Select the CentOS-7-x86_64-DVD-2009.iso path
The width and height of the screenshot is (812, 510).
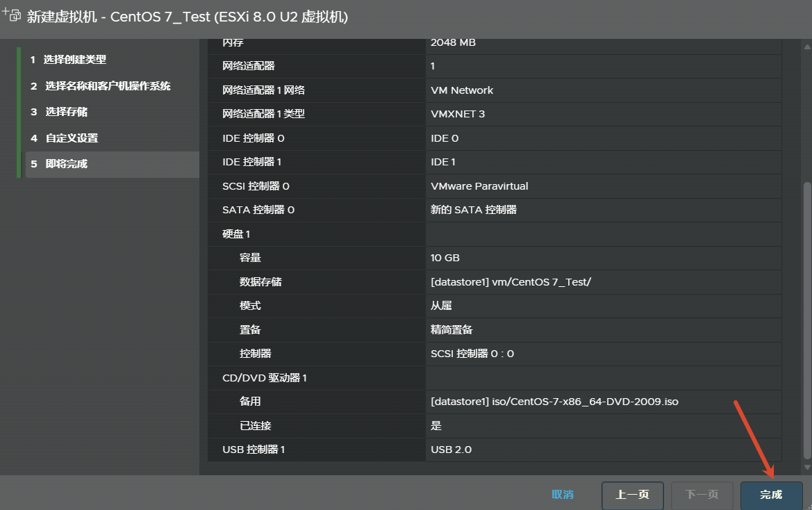click(554, 402)
